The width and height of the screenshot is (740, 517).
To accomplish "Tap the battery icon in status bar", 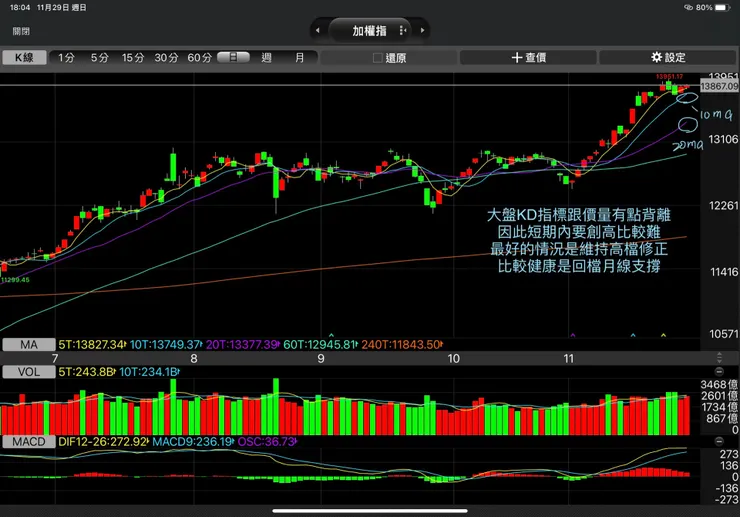I will [x=722, y=8].
